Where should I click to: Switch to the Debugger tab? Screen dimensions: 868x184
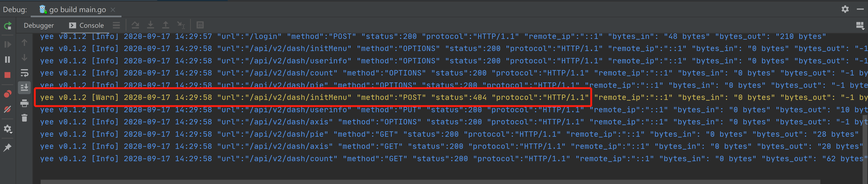click(38, 25)
